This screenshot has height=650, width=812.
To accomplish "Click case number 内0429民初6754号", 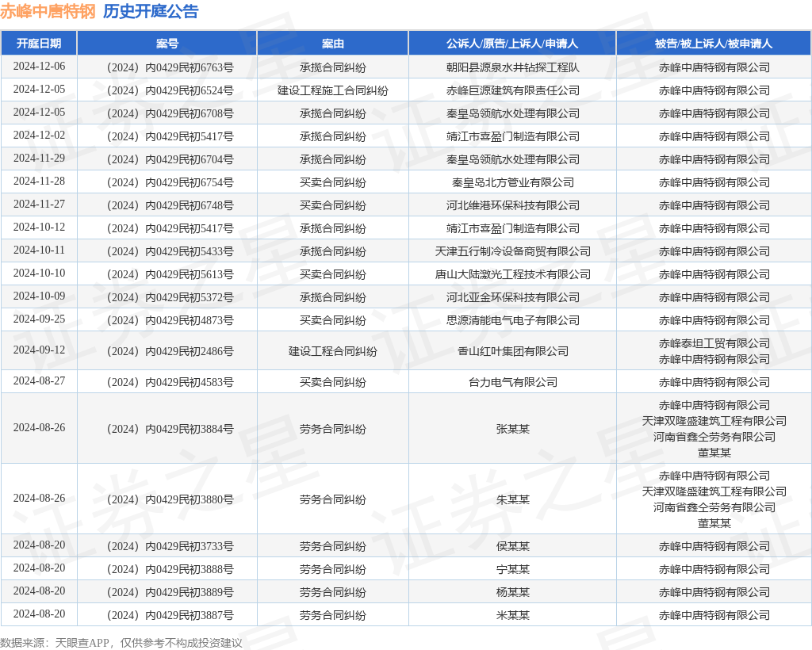I will pos(170,182).
